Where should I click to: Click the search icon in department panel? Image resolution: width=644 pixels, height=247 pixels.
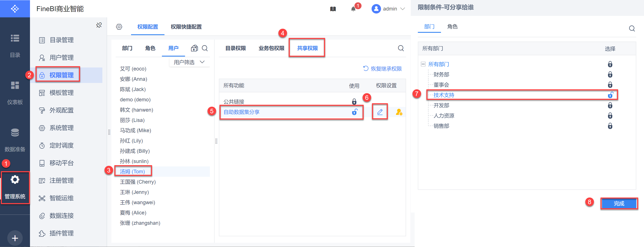632,28
